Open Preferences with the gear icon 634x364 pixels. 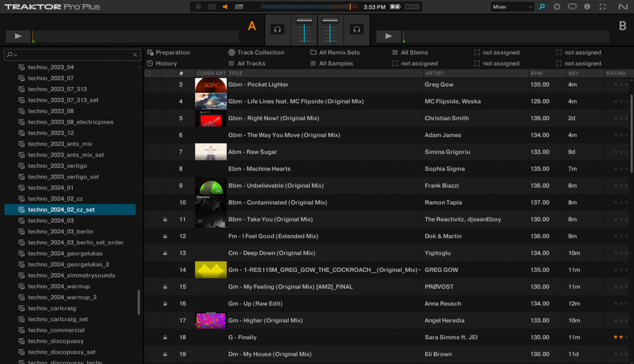click(x=557, y=6)
